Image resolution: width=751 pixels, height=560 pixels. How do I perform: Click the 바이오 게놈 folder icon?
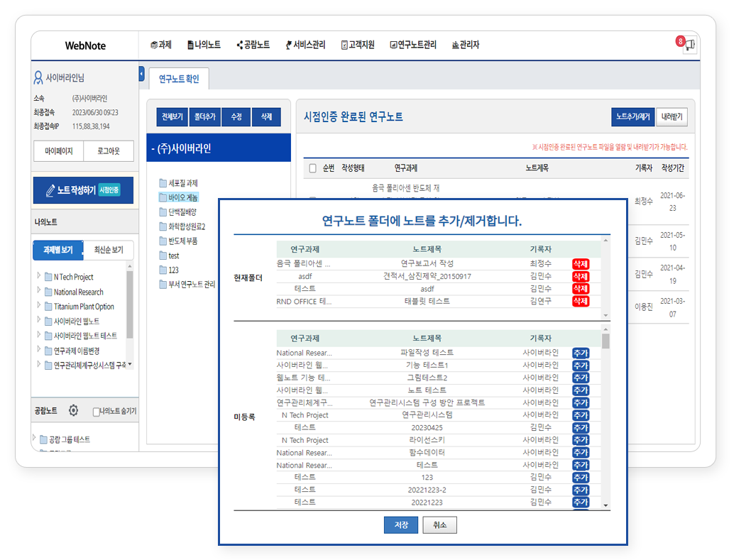[163, 197]
